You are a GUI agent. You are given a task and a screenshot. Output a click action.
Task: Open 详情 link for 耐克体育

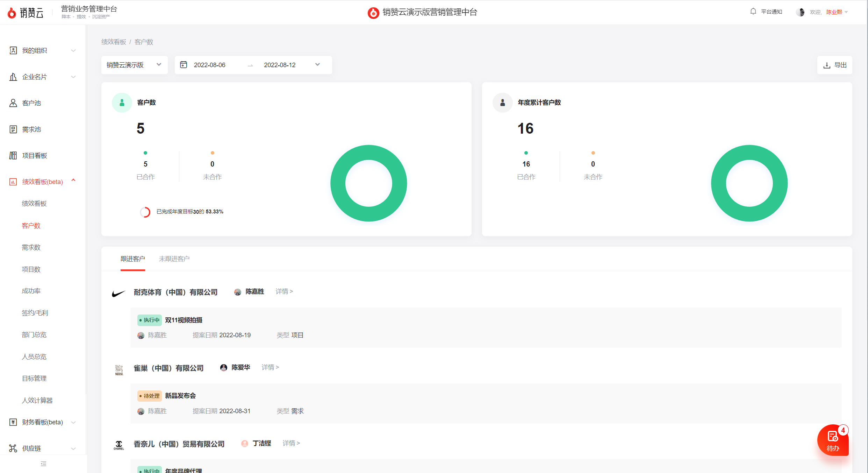tap(284, 291)
